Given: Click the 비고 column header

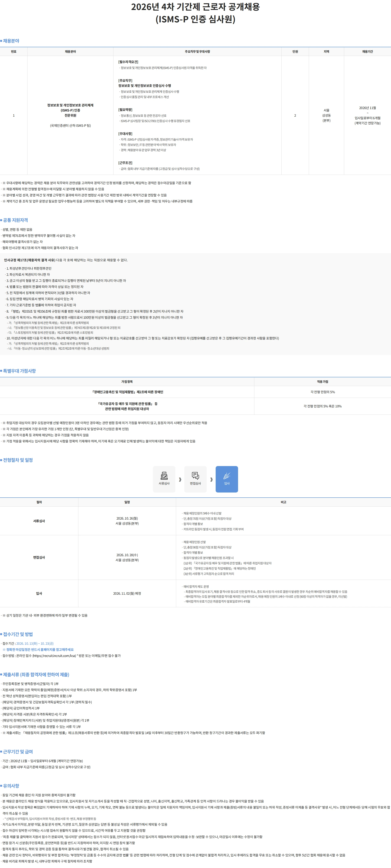Looking at the screenshot, I should pos(283,502).
